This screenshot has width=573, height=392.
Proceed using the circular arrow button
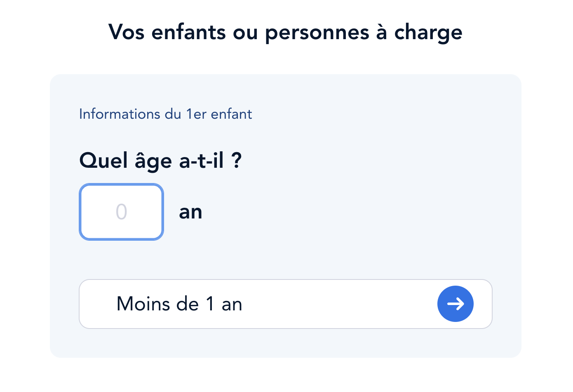click(x=456, y=304)
